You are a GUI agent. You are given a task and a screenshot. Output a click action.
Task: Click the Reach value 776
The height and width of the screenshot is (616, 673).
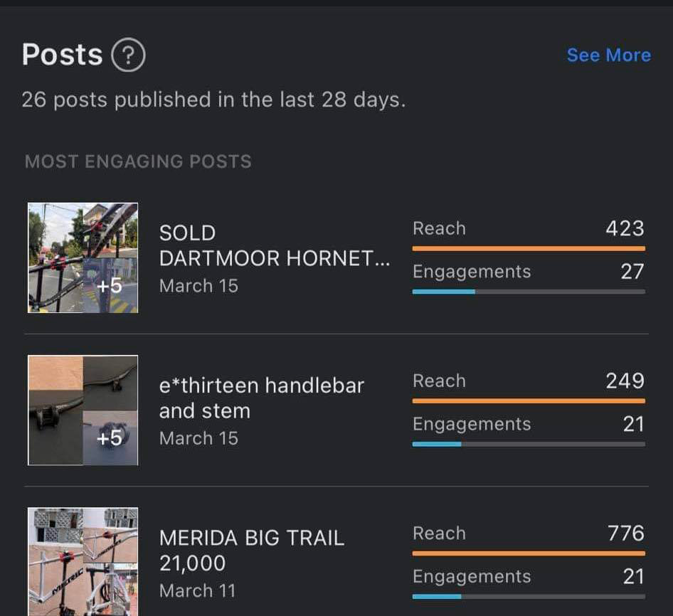(625, 533)
